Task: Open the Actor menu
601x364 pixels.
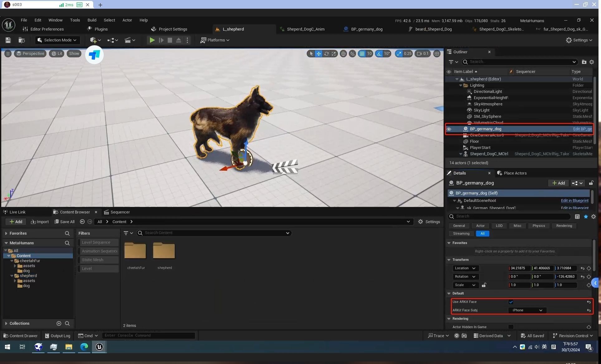Action: [127, 20]
